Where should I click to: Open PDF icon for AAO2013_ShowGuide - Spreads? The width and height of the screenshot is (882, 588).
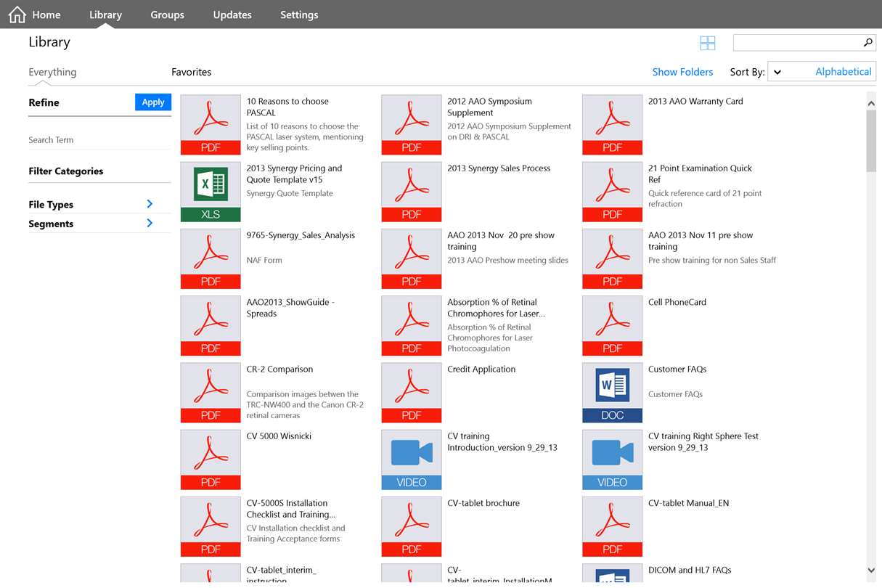click(x=211, y=326)
